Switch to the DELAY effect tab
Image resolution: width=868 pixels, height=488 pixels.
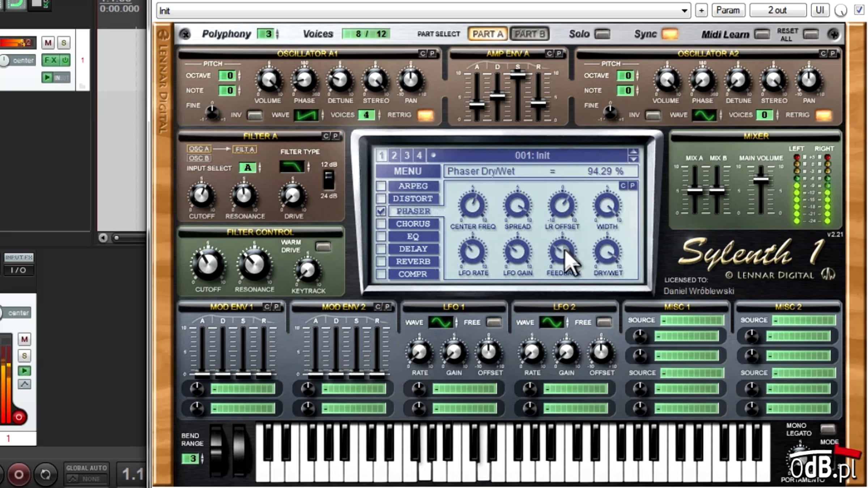[x=413, y=249]
